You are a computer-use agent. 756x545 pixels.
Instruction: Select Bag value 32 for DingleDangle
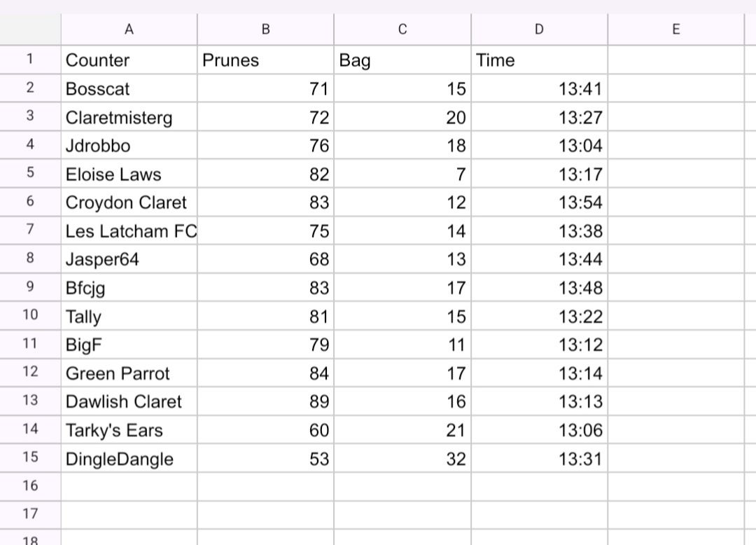tap(402, 459)
